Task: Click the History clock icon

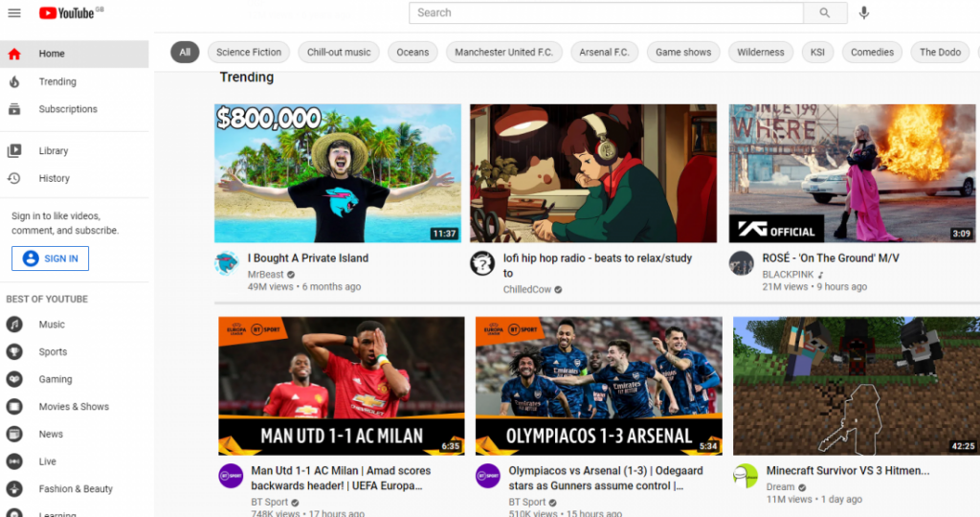Action: (14, 178)
